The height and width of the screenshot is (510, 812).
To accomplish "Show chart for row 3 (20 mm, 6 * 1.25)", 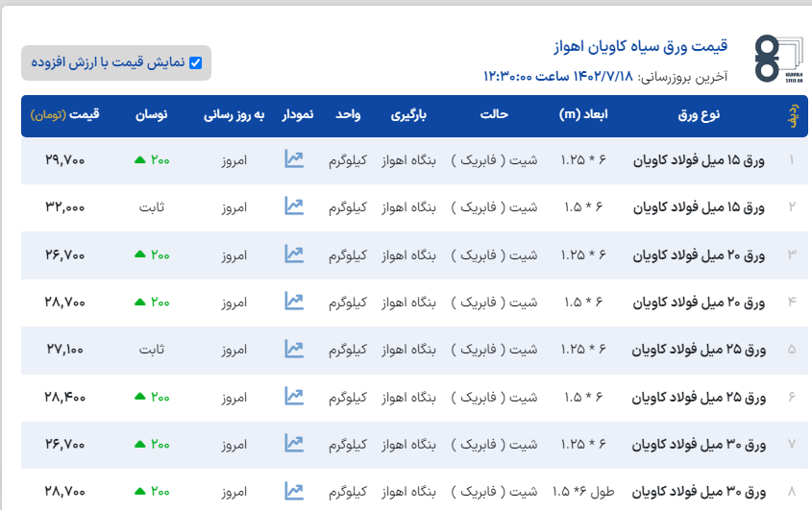I will 295,255.
